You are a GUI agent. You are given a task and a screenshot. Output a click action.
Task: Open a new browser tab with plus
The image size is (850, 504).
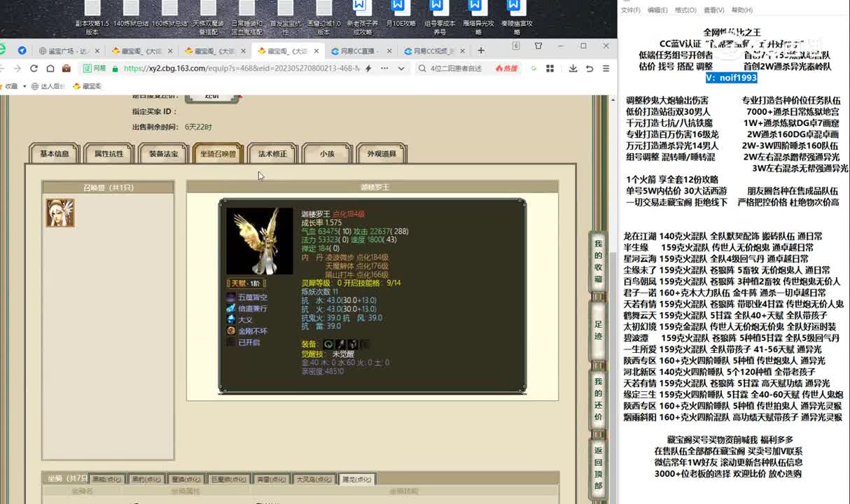[480, 50]
